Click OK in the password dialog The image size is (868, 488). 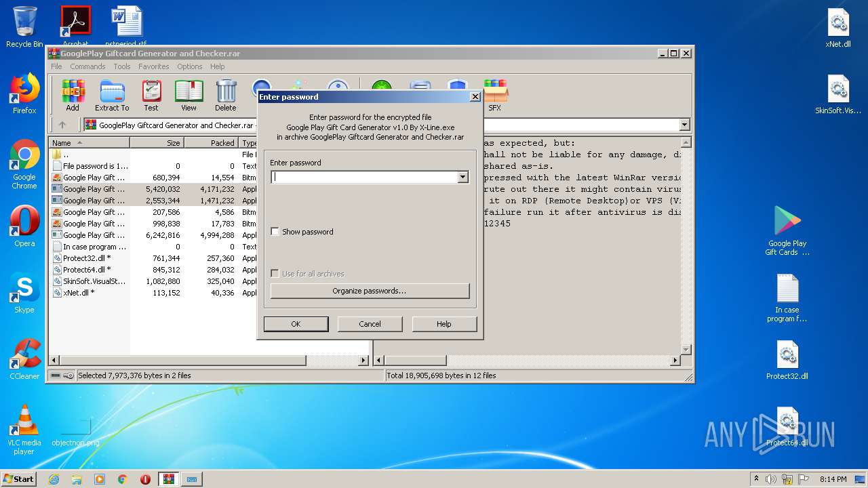(x=296, y=324)
